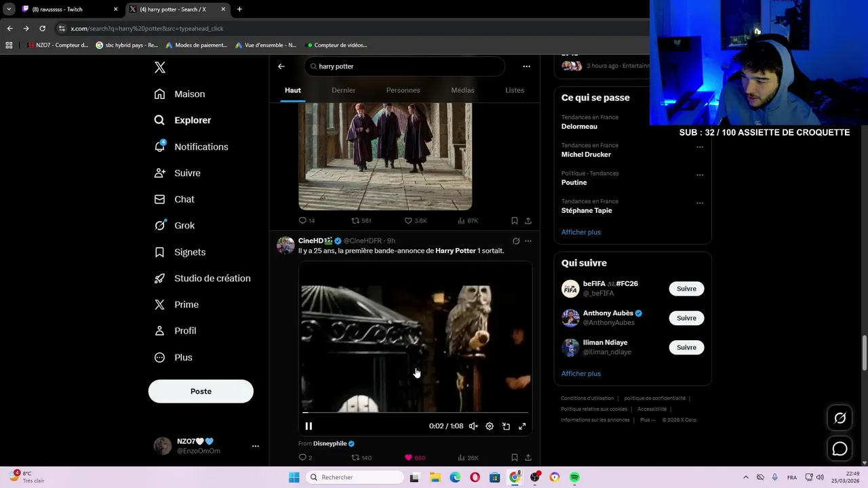
Task: Unlike the CineHD post with 690 likes
Action: [x=415, y=458]
